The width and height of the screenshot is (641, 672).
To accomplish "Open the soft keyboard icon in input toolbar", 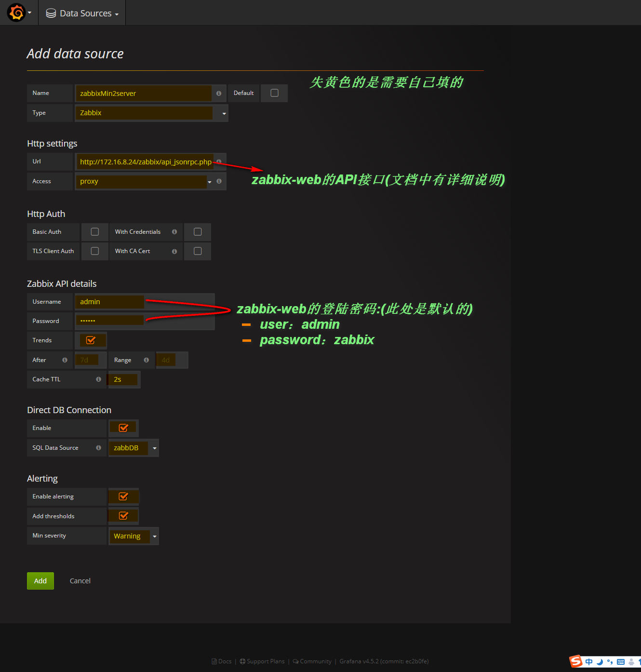I will (621, 662).
